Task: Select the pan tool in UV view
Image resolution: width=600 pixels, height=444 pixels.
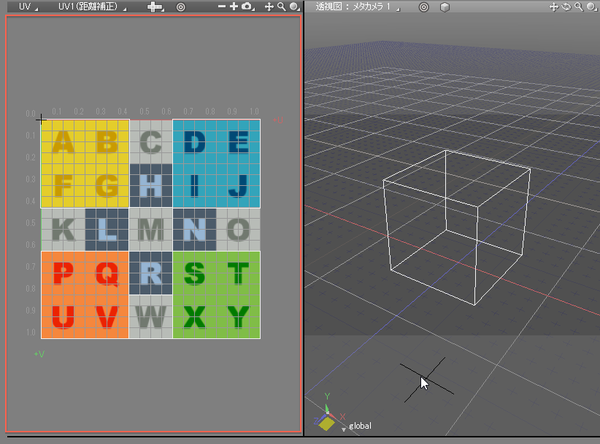Action: [269, 6]
